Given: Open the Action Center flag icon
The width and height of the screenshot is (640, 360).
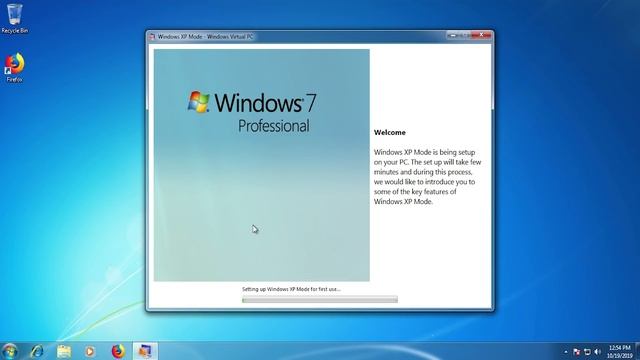Looking at the screenshot, I should [x=576, y=352].
